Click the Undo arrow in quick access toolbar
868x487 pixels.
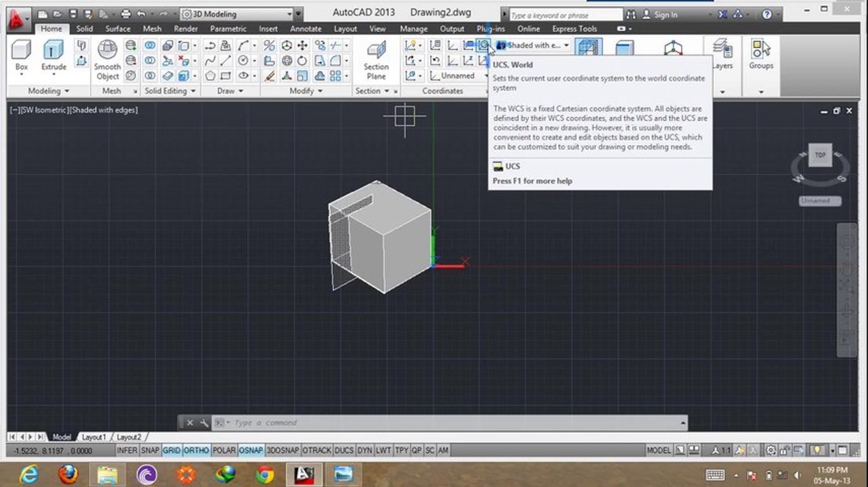[x=141, y=14]
